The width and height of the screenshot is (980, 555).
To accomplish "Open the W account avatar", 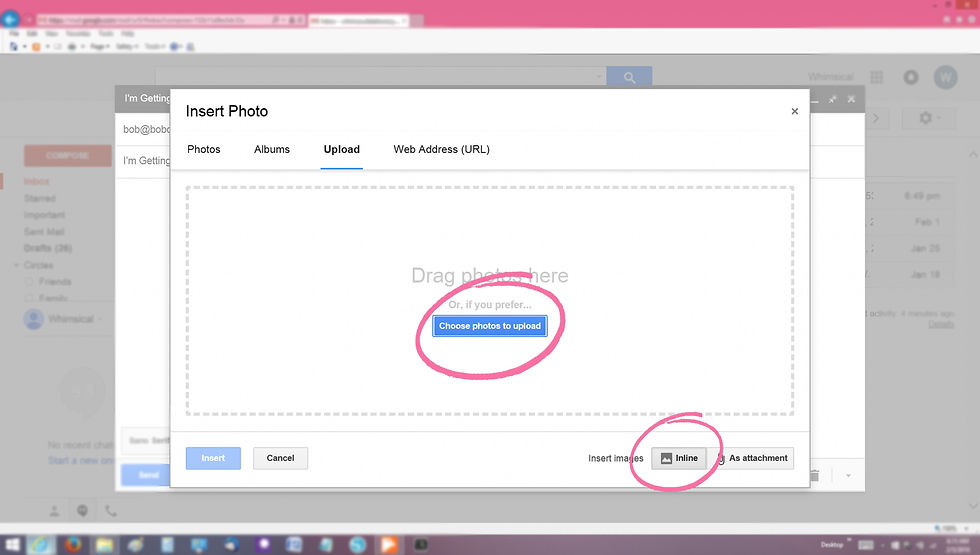I will pos(946,78).
